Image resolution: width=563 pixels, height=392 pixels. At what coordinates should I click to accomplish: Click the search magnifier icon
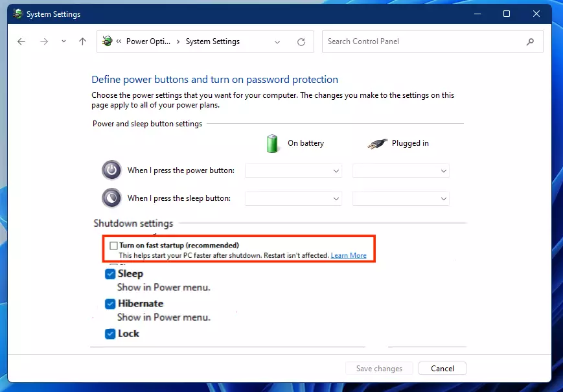[x=530, y=42]
